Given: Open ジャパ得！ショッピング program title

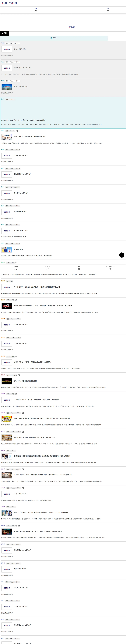Looking at the screenshot, I should click(22, 68).
